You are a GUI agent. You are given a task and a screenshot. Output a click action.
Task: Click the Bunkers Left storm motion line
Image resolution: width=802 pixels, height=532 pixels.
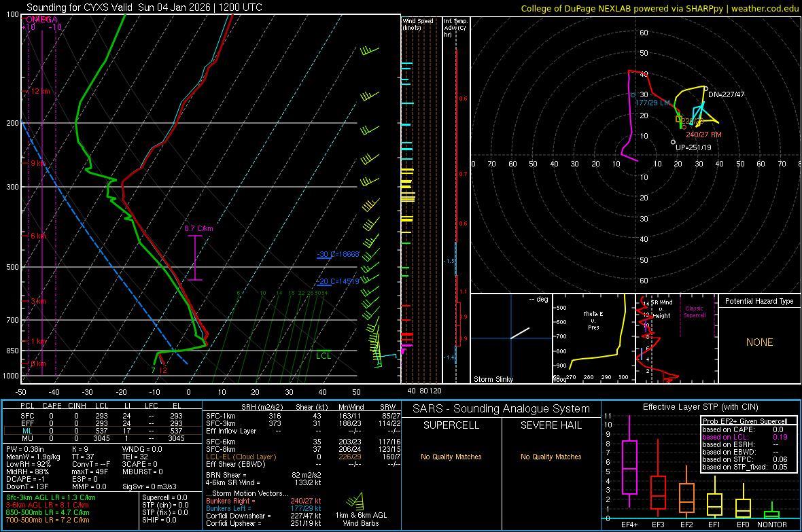click(x=264, y=508)
